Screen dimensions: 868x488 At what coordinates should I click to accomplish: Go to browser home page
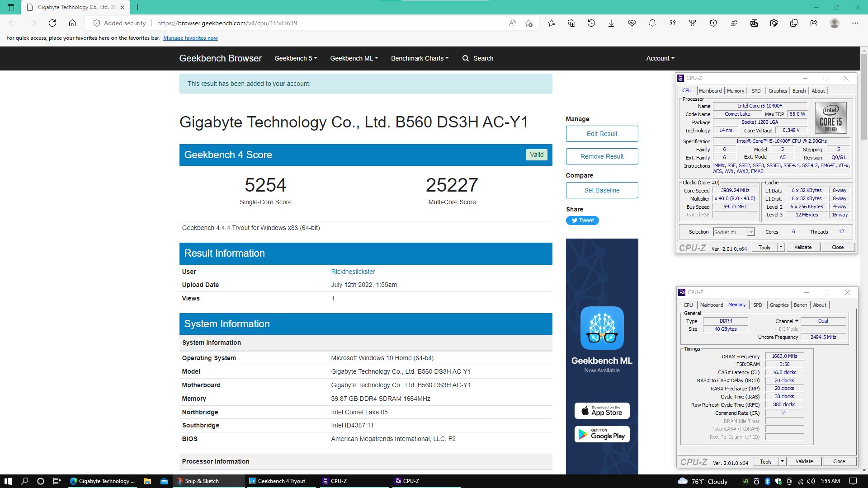(72, 23)
